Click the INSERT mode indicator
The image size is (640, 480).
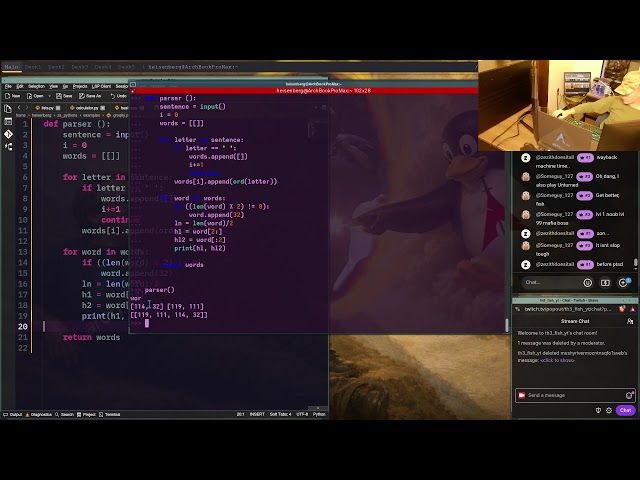pos(257,414)
